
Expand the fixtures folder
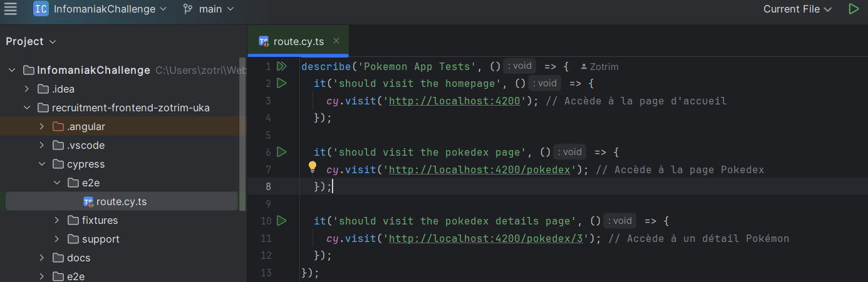[57, 220]
